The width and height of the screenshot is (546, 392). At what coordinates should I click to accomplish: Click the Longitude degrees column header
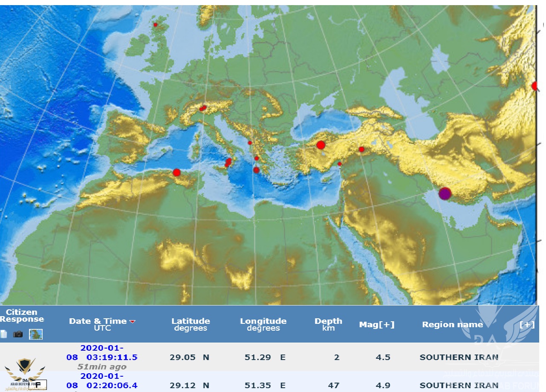[263, 324]
